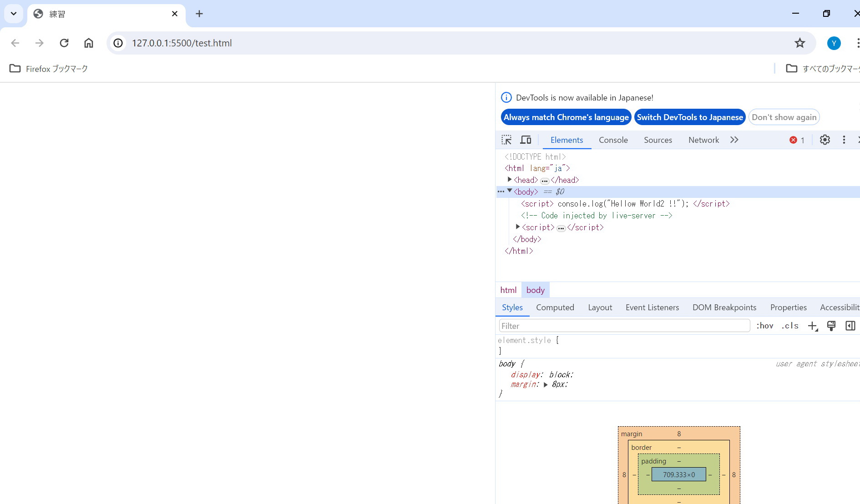The width and height of the screenshot is (860, 504).
Task: Open DevTools settings gear
Action: (825, 140)
